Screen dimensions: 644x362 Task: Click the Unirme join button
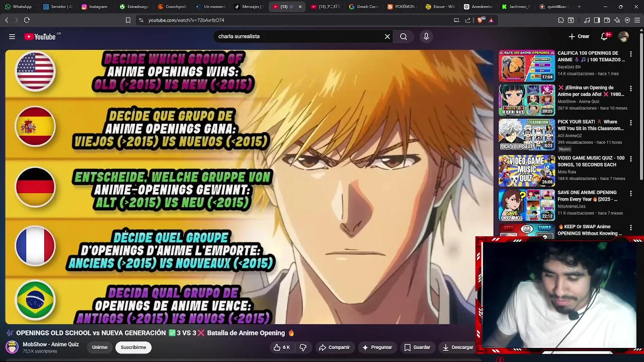100,347
